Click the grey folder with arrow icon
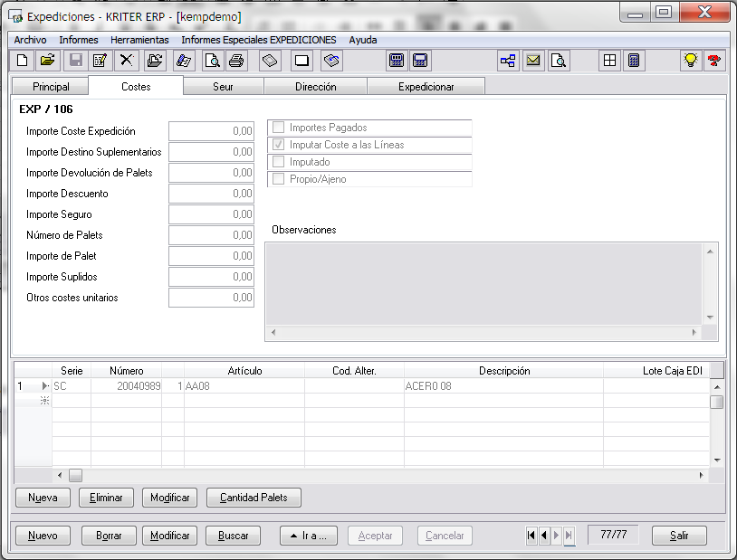 (x=155, y=61)
